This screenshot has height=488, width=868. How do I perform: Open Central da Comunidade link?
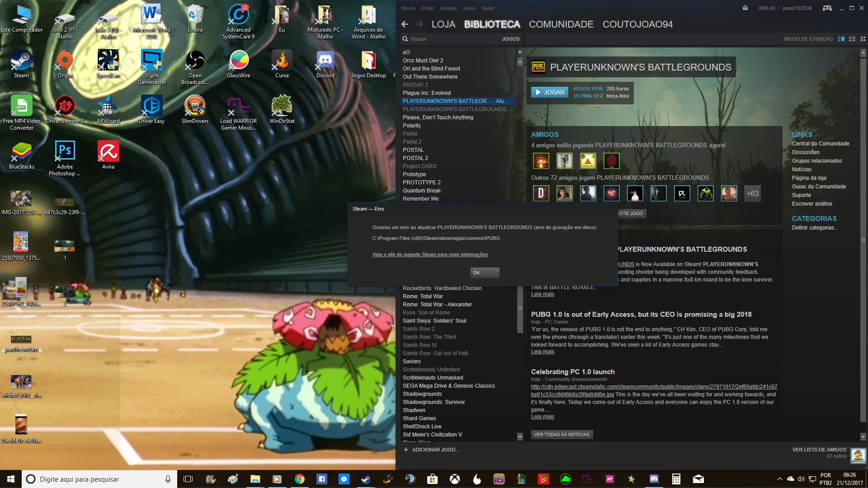821,144
